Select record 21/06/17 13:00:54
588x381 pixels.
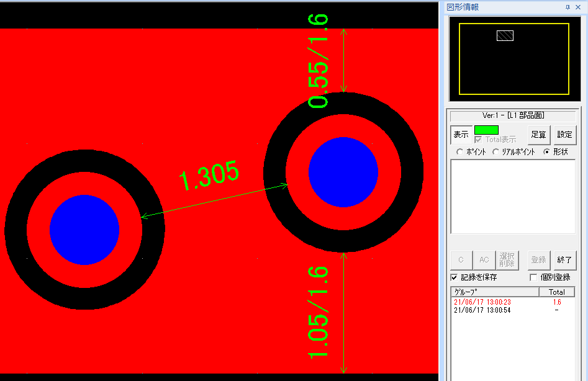pyautogui.click(x=482, y=310)
